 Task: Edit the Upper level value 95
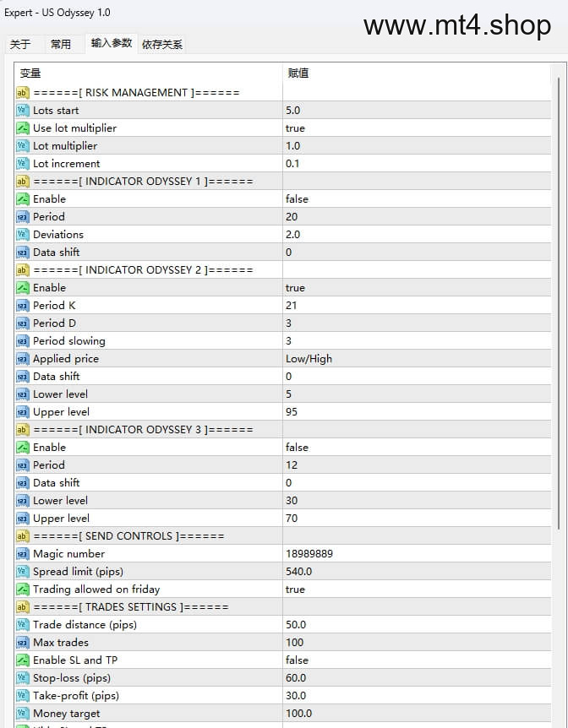[417, 412]
